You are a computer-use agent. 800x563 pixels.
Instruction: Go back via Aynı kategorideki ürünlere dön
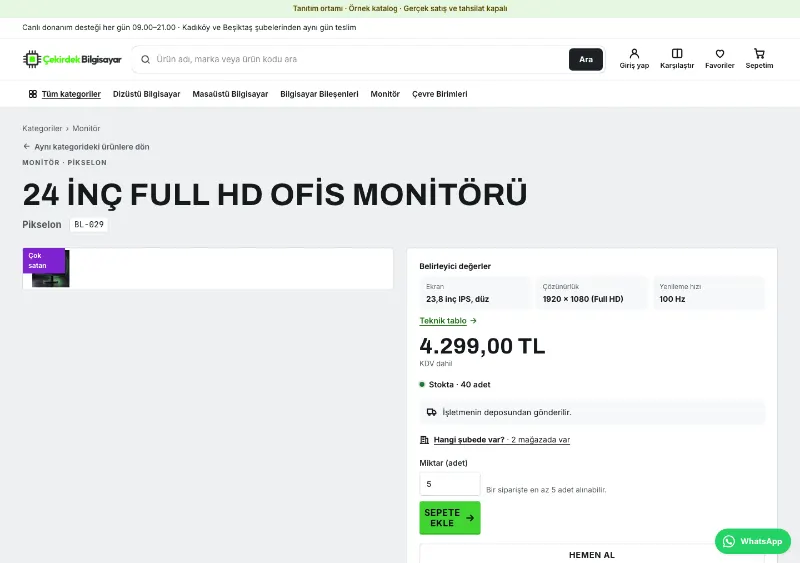[86, 146]
